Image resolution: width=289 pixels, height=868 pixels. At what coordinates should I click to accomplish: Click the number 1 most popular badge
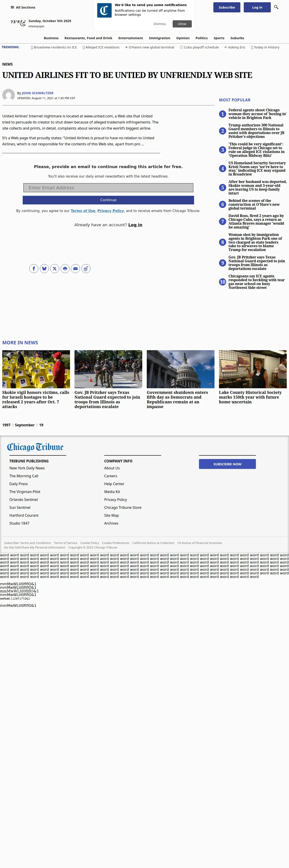(222, 114)
